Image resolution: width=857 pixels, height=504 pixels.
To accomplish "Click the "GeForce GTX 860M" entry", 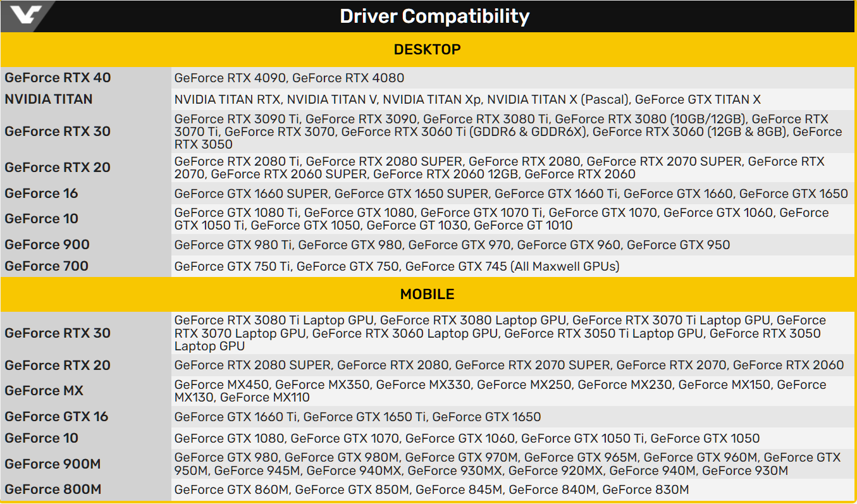I will click(x=231, y=489).
